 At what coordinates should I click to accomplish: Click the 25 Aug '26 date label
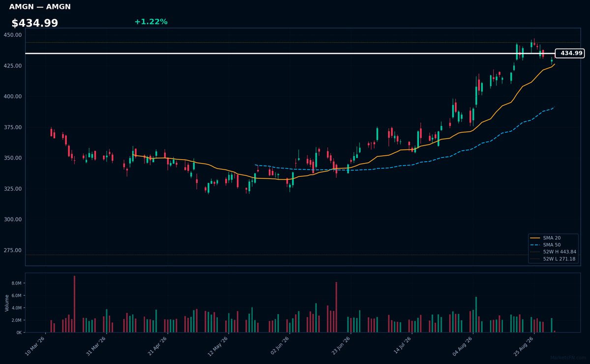point(524,345)
